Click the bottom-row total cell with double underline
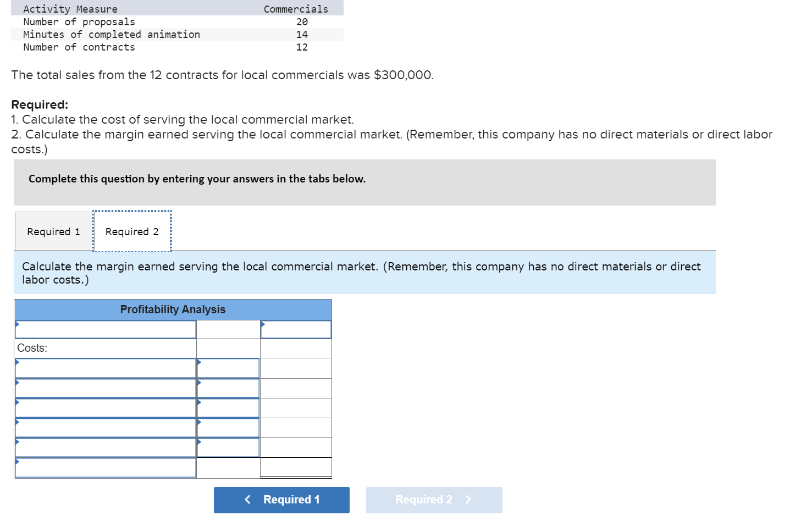801x532 pixels. tap(296, 468)
